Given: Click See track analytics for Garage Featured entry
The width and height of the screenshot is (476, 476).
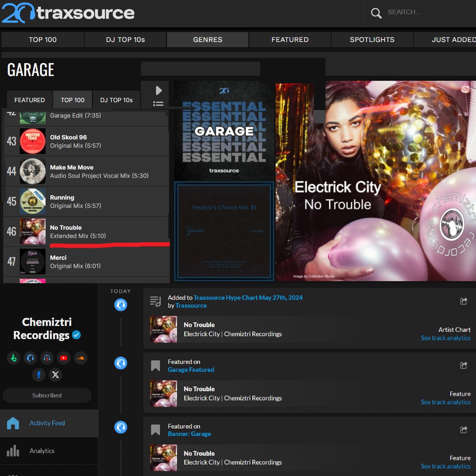Looking at the screenshot, I should pos(445,402).
